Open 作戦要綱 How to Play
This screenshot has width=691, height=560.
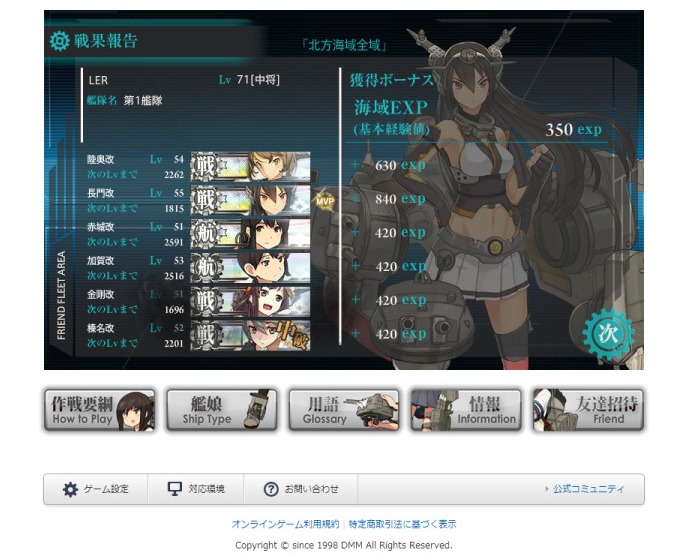[100, 410]
